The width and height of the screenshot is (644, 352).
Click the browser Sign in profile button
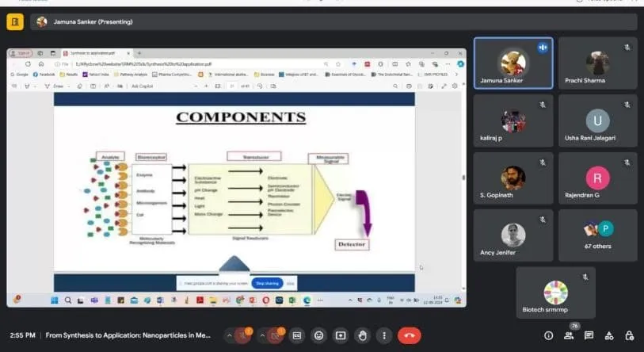tap(21, 53)
